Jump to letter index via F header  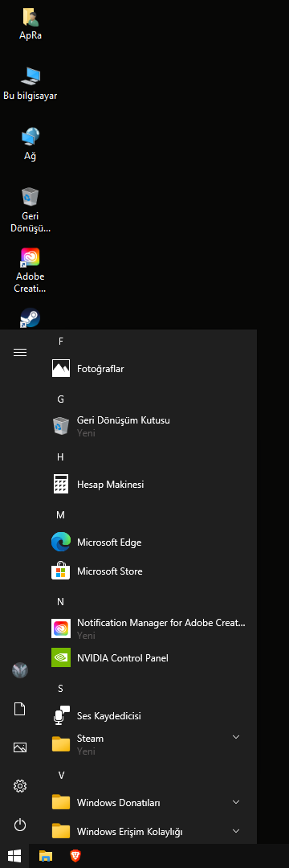[x=61, y=342]
